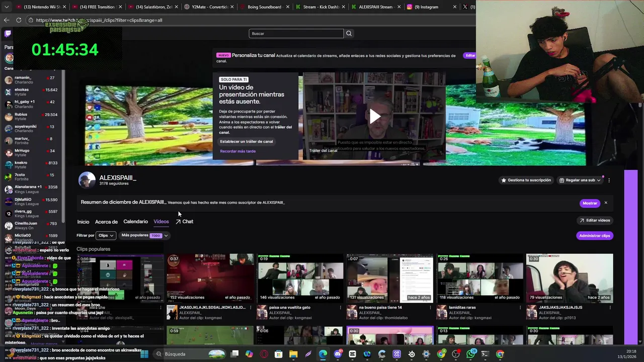644x362 pixels.
Task: Open CapCut from the taskbar
Action: tap(352, 354)
